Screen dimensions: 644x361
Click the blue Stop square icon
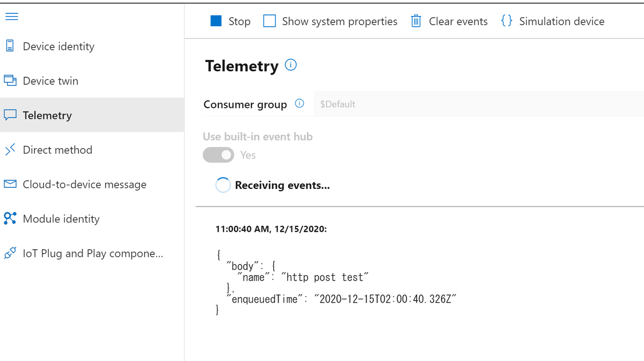[216, 21]
